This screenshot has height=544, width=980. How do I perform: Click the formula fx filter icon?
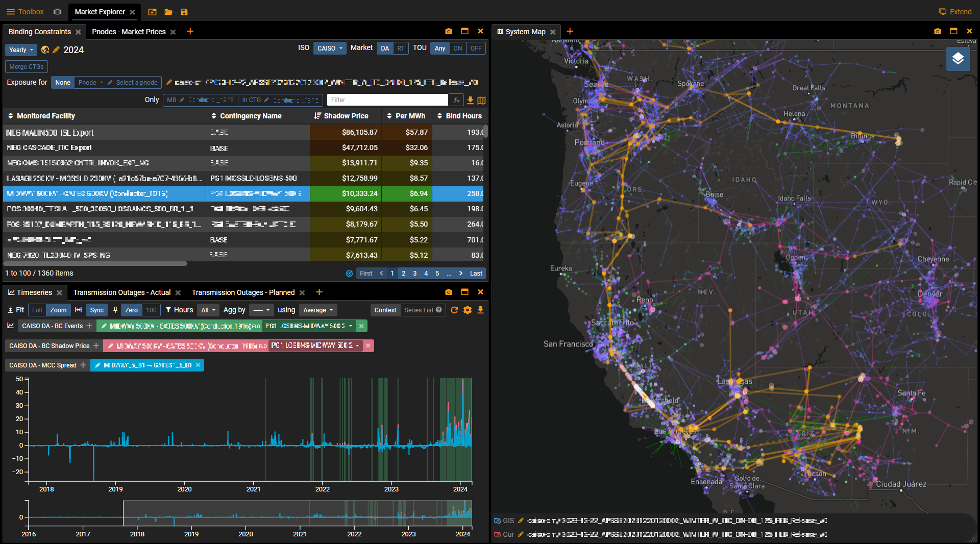pos(456,100)
